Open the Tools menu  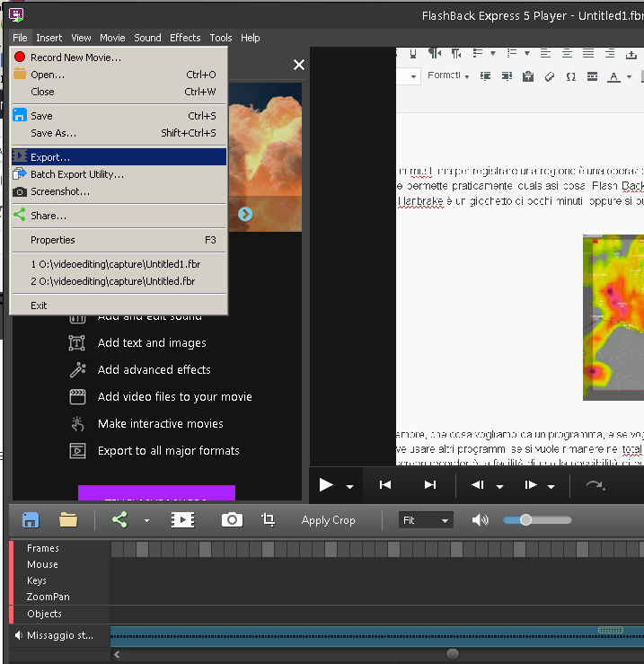221,38
